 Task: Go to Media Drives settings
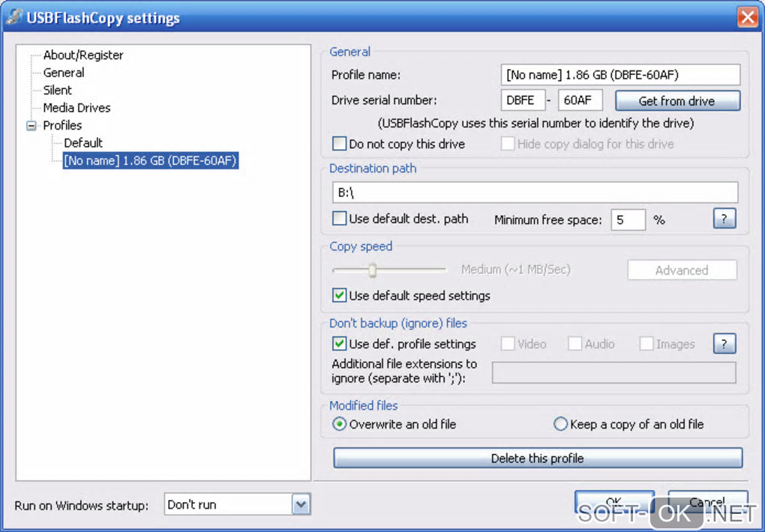tap(76, 108)
